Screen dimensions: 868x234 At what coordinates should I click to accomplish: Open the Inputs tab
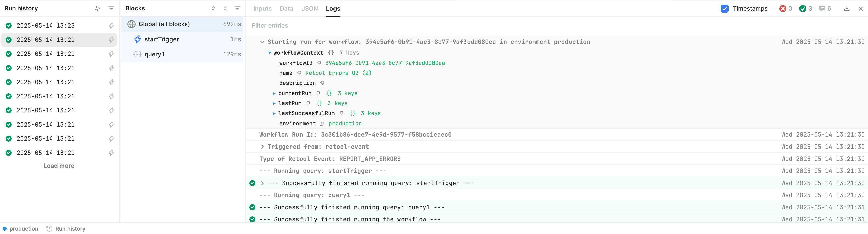[x=262, y=8]
